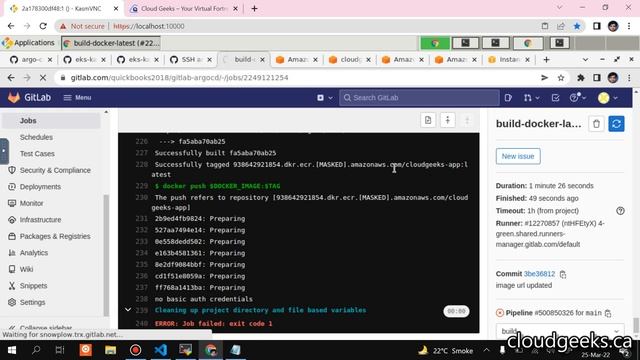
Task: Open the build stage dropdown
Action: [560, 331]
